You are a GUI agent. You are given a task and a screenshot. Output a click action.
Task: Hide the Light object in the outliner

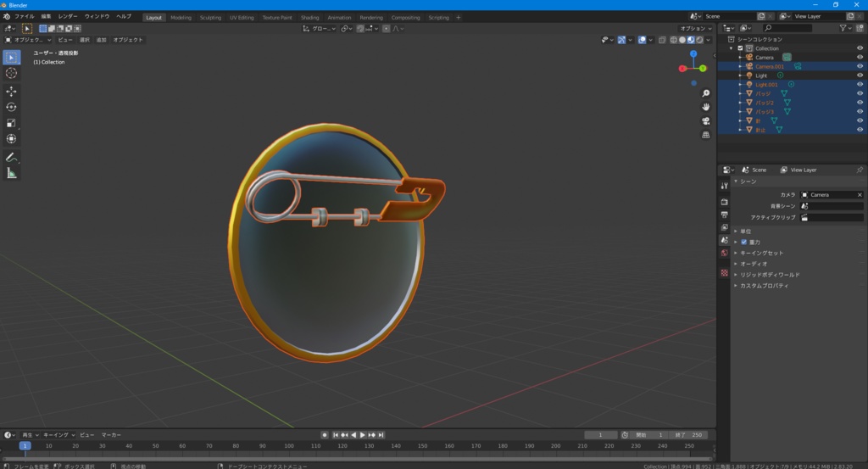(x=860, y=75)
